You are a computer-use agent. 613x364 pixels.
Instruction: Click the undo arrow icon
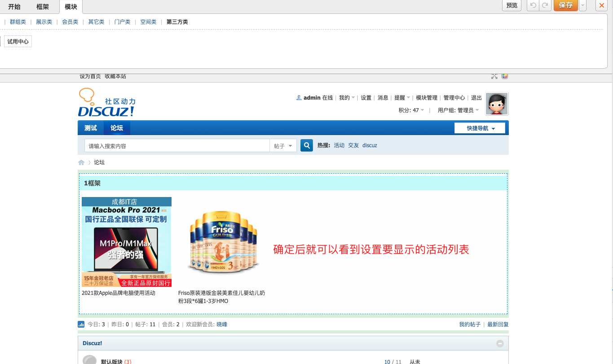[533, 5]
